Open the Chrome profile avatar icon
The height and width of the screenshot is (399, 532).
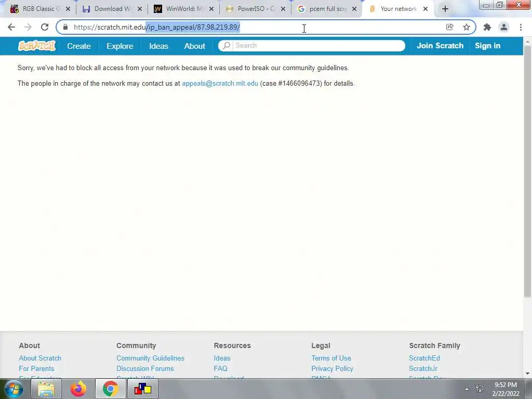pos(504,27)
